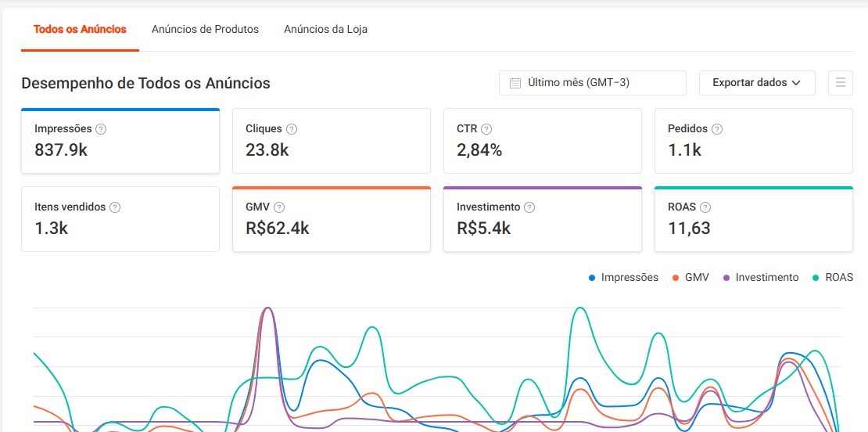Click help icon beside Cliques
The width and height of the screenshot is (868, 432).
click(x=292, y=129)
